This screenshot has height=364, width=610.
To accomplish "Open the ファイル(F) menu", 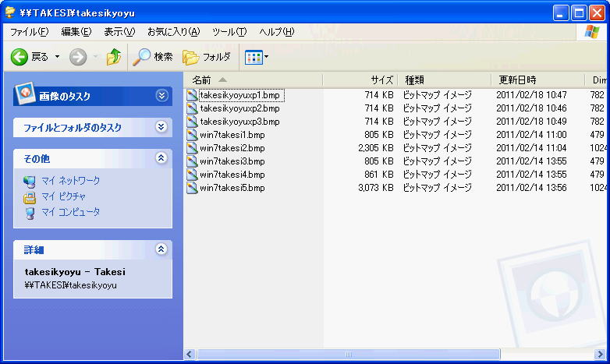I will click(29, 32).
